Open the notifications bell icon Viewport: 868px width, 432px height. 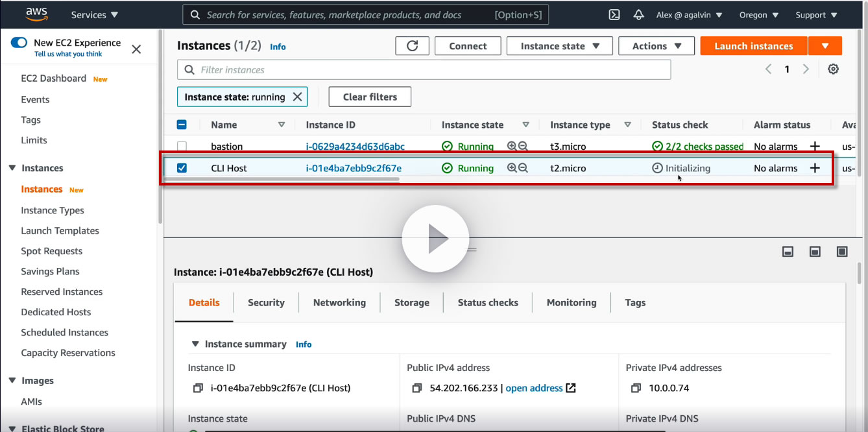(x=638, y=15)
